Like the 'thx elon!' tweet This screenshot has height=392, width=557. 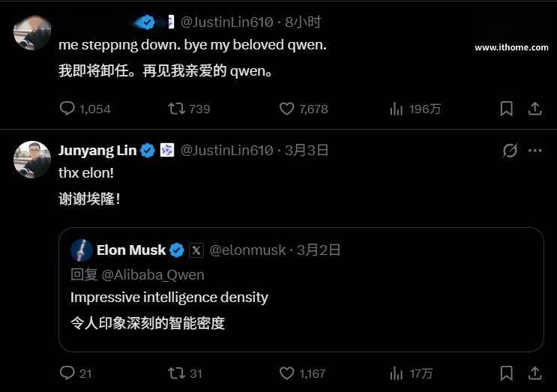pos(286,373)
